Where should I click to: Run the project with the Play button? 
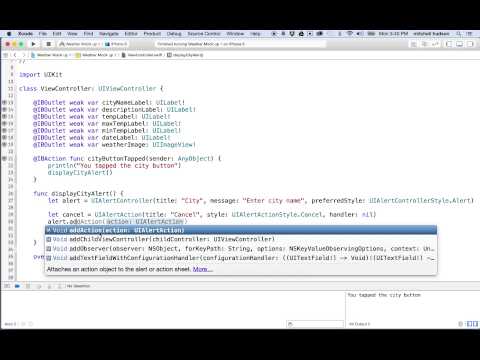[33, 44]
